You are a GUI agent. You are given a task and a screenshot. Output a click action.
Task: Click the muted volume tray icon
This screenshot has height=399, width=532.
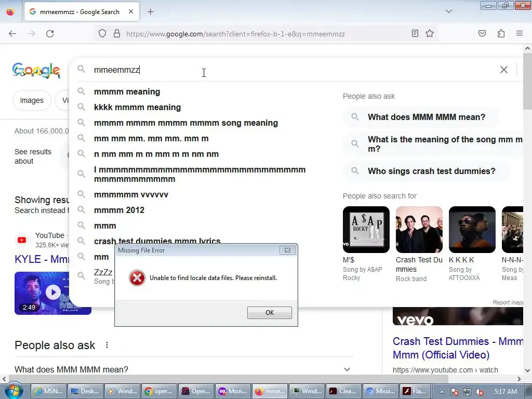tap(480, 392)
